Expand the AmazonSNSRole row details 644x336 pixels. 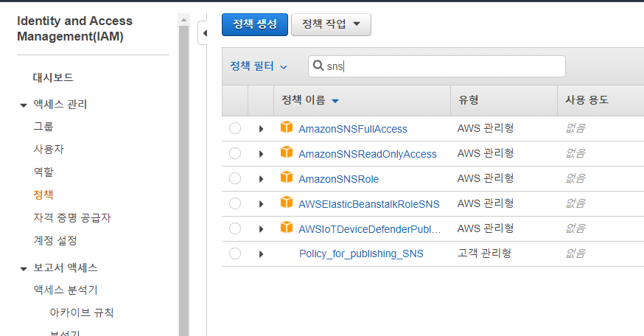pyautogui.click(x=262, y=179)
